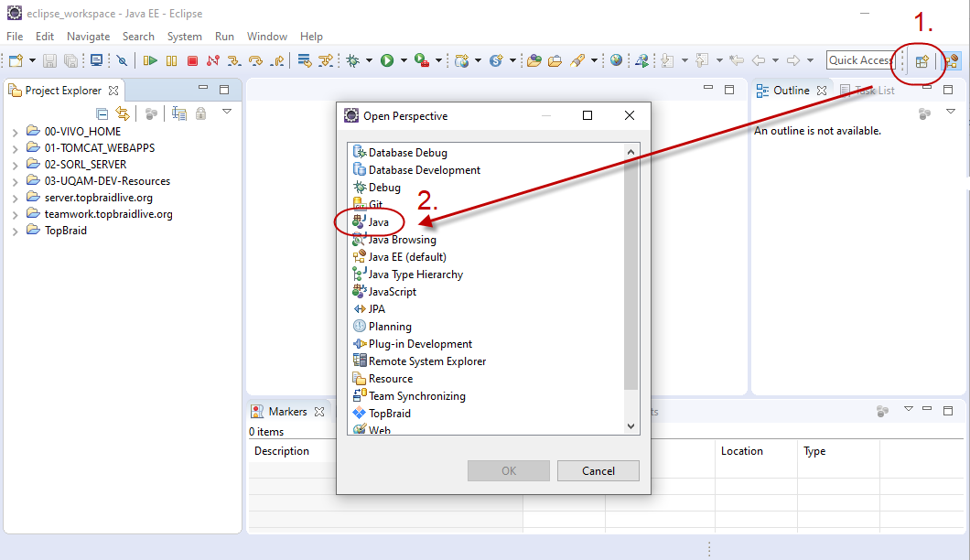Click the Suspend pause icon
The width and height of the screenshot is (970, 560).
click(x=171, y=60)
